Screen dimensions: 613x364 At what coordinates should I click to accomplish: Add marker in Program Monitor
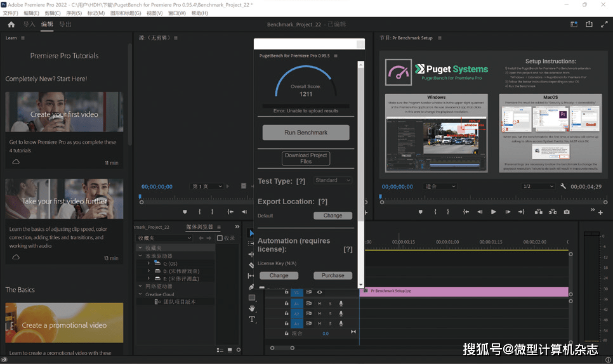click(x=420, y=212)
